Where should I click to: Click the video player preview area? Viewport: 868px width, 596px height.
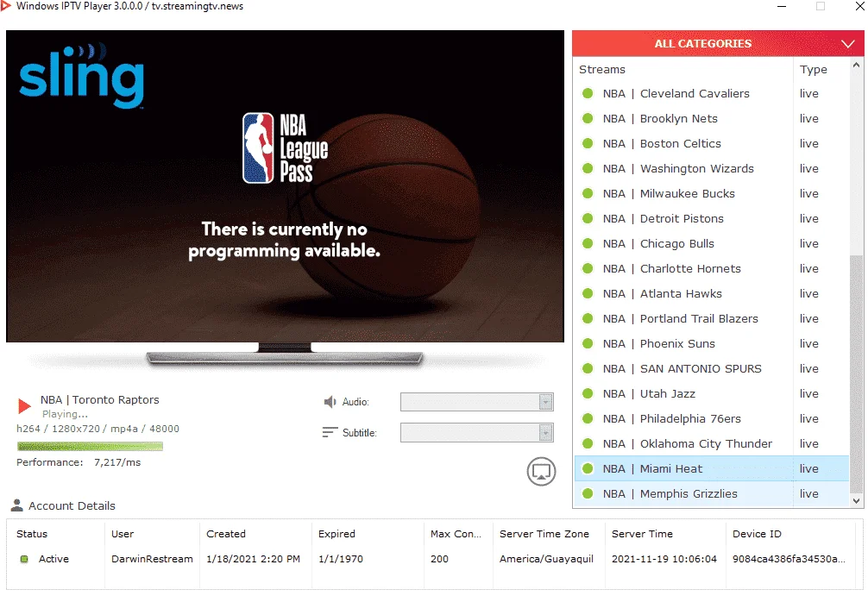[x=285, y=186]
